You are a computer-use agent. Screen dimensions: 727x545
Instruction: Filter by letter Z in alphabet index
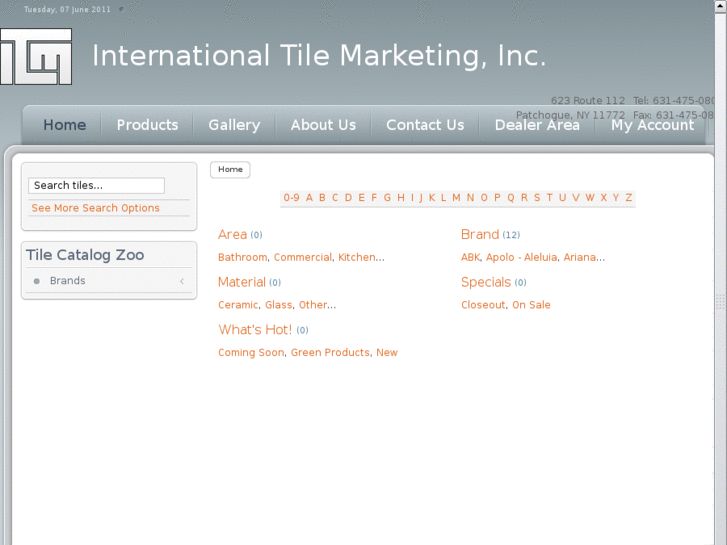629,198
